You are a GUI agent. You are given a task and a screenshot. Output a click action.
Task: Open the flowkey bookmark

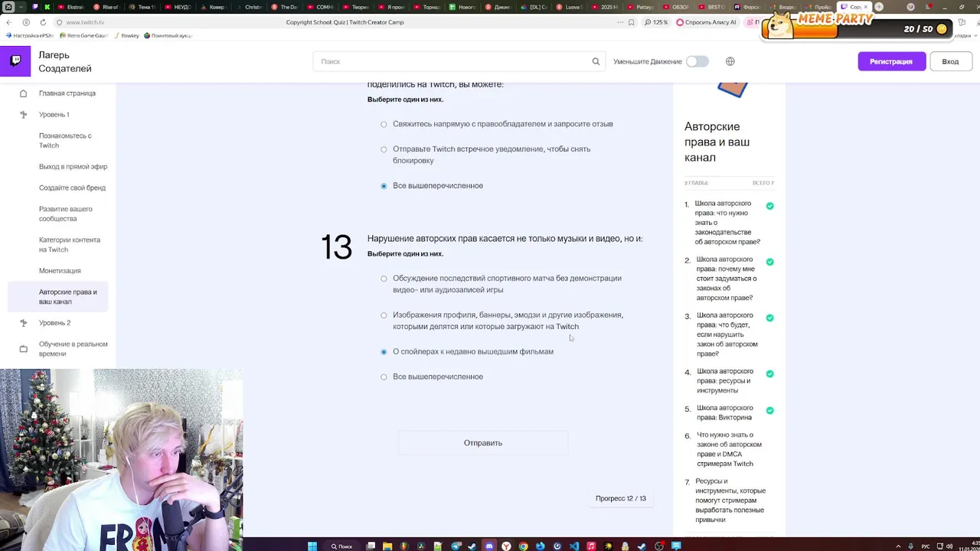tap(126, 35)
